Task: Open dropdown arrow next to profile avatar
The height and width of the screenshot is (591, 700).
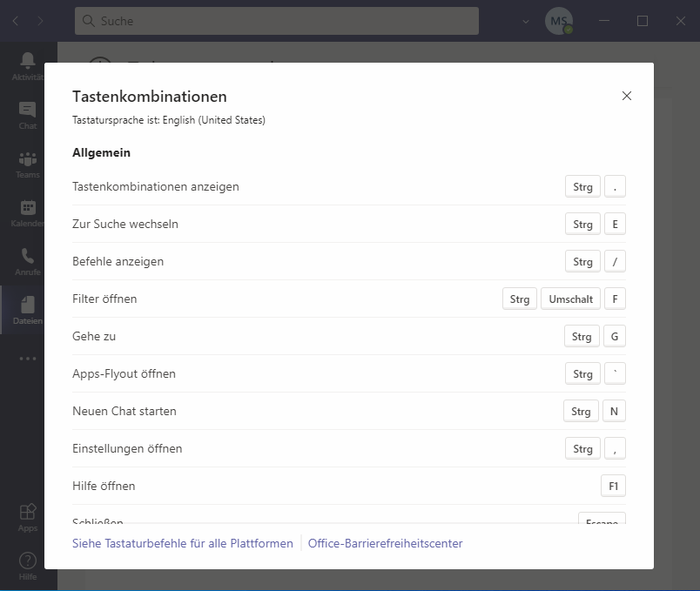Action: point(526,21)
